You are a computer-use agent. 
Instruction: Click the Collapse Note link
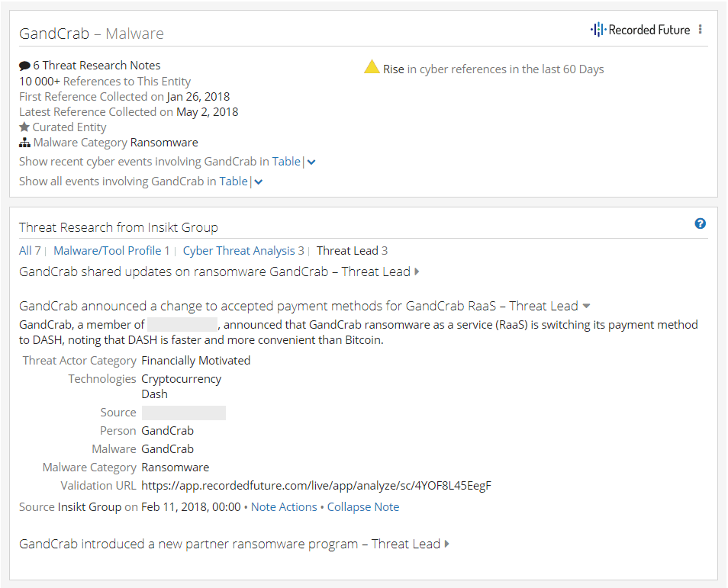click(x=363, y=507)
